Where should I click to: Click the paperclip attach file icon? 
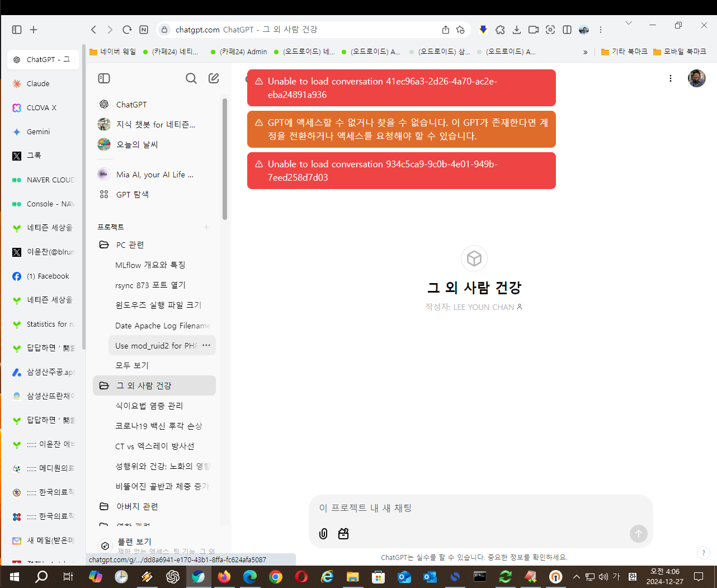coord(323,534)
